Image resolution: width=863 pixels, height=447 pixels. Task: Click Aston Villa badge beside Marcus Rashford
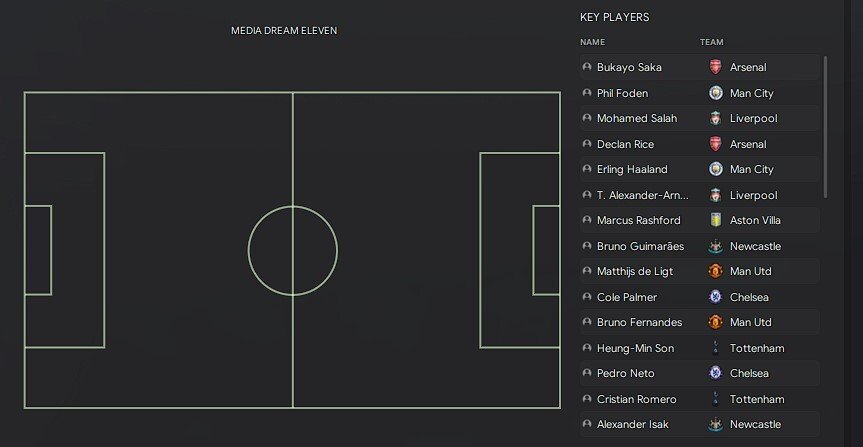coord(715,220)
